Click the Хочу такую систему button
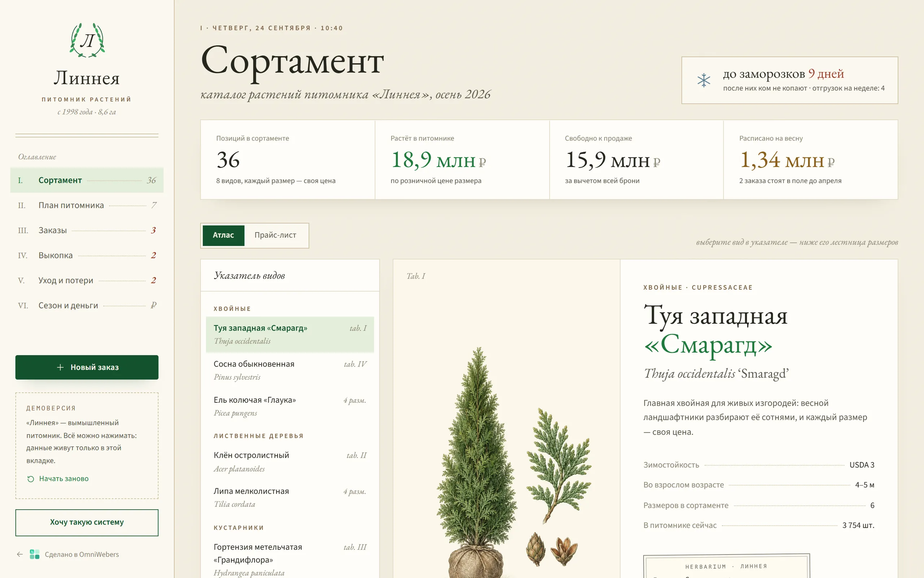 pos(87,522)
